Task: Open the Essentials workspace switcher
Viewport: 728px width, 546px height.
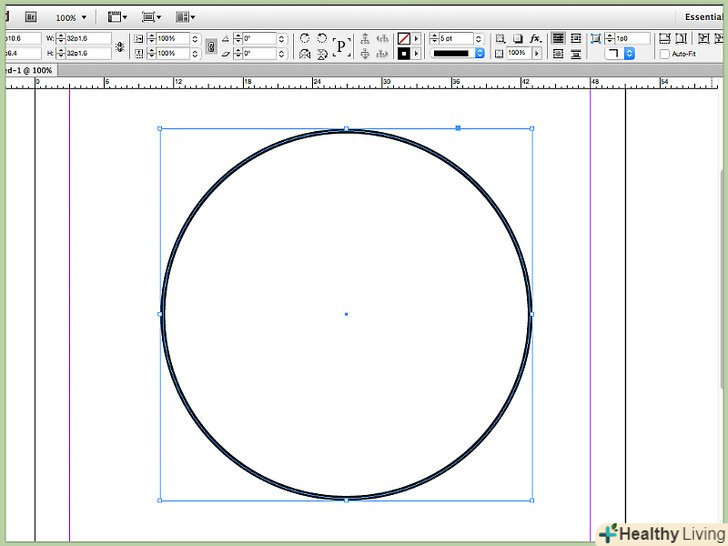Action: click(704, 17)
